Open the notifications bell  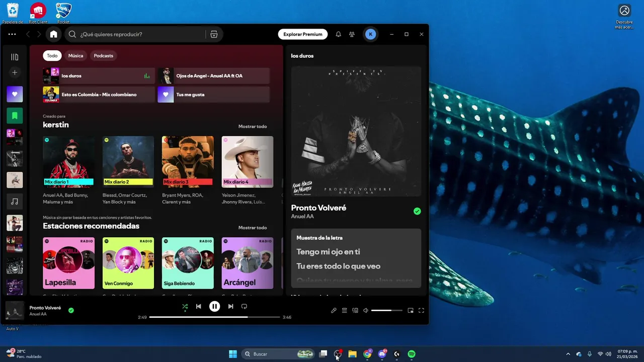click(x=338, y=34)
